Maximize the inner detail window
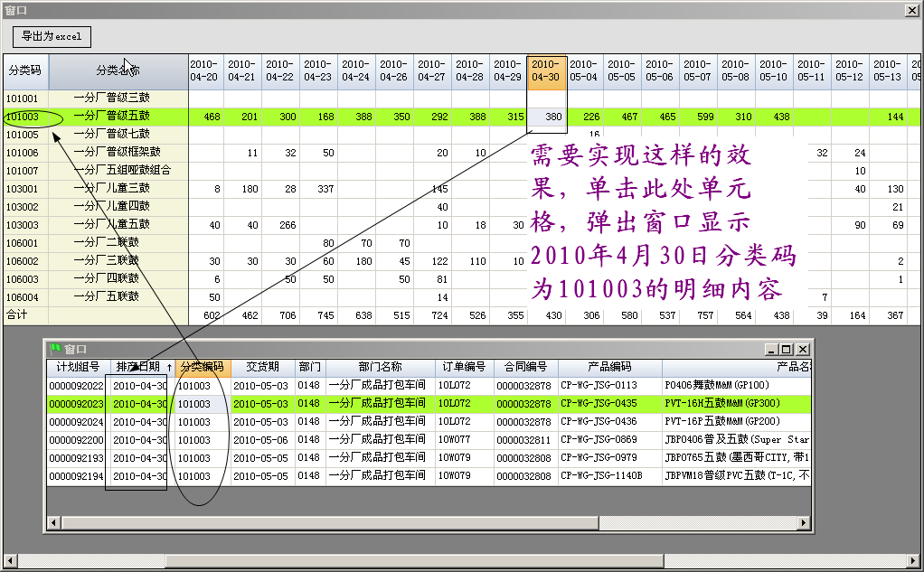924x572 pixels. coord(787,350)
